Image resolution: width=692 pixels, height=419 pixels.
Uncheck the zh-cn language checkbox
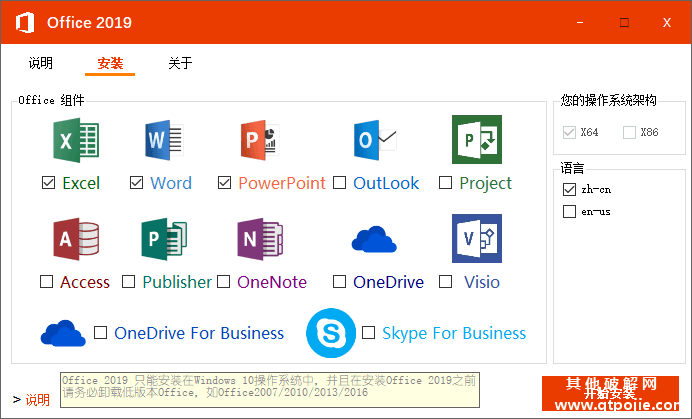click(x=569, y=189)
